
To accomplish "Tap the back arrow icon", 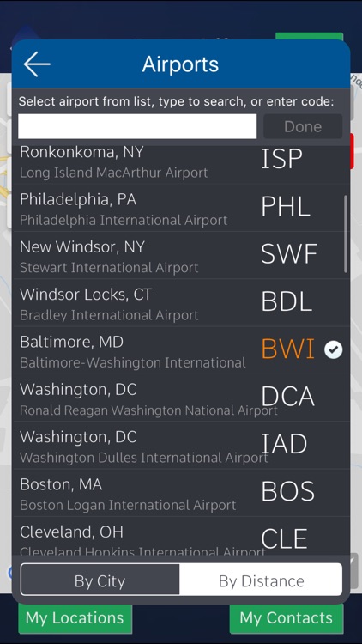I will [x=37, y=64].
